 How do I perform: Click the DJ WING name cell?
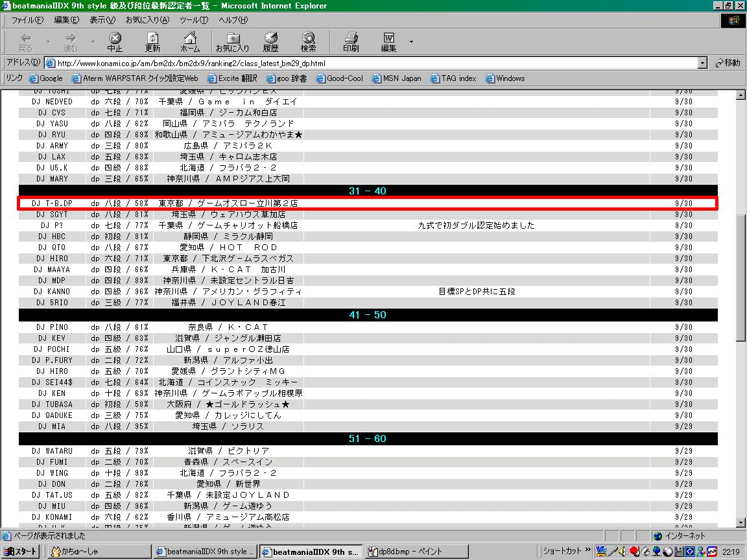(x=52, y=473)
